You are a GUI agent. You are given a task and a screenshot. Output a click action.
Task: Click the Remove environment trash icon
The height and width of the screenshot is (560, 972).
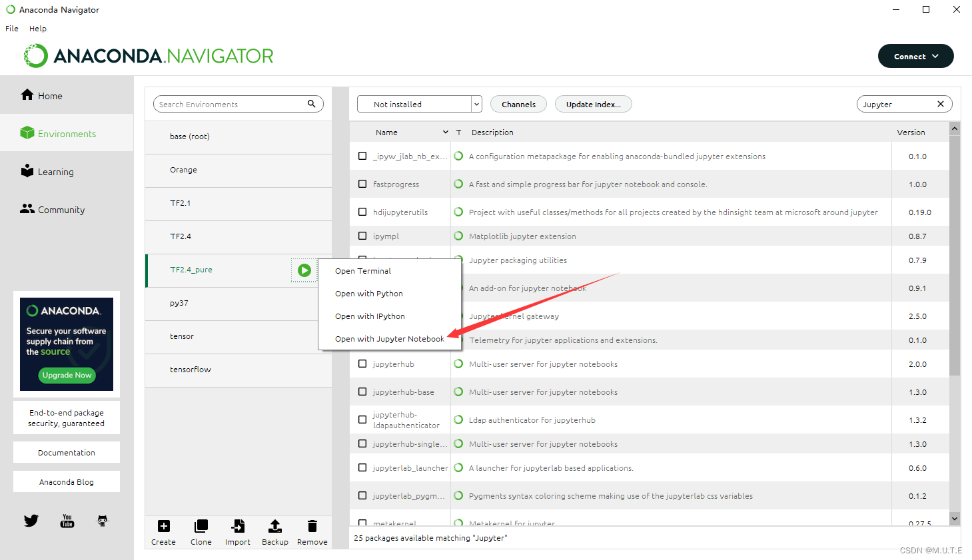[312, 526]
